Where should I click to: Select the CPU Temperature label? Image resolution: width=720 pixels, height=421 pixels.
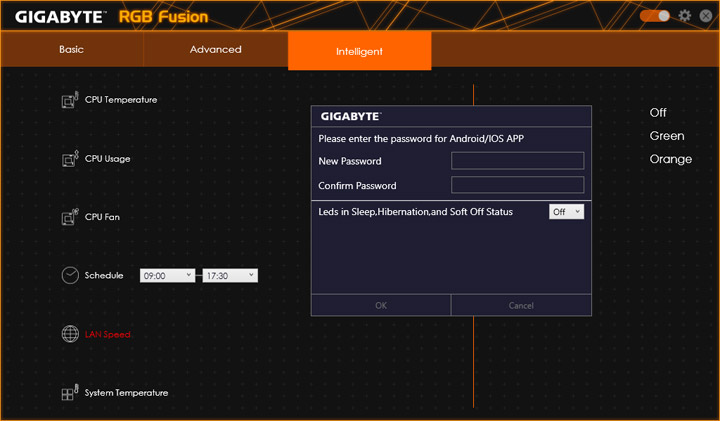(121, 100)
